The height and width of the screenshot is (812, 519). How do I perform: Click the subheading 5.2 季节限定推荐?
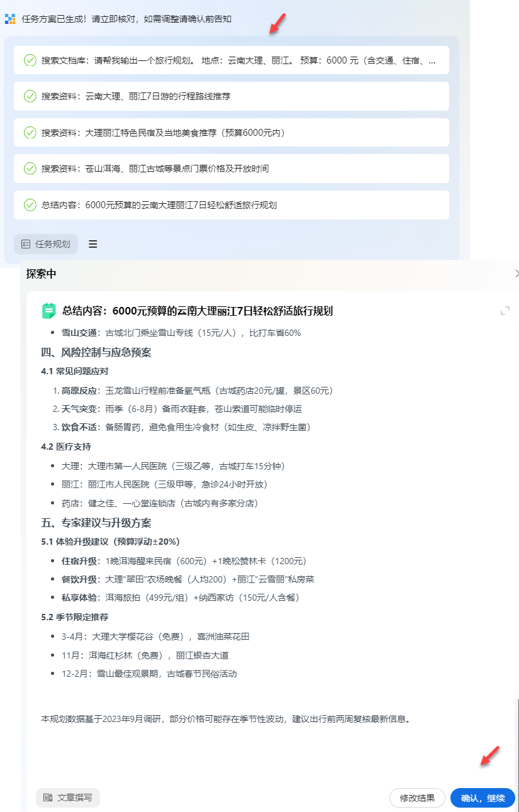(75, 617)
